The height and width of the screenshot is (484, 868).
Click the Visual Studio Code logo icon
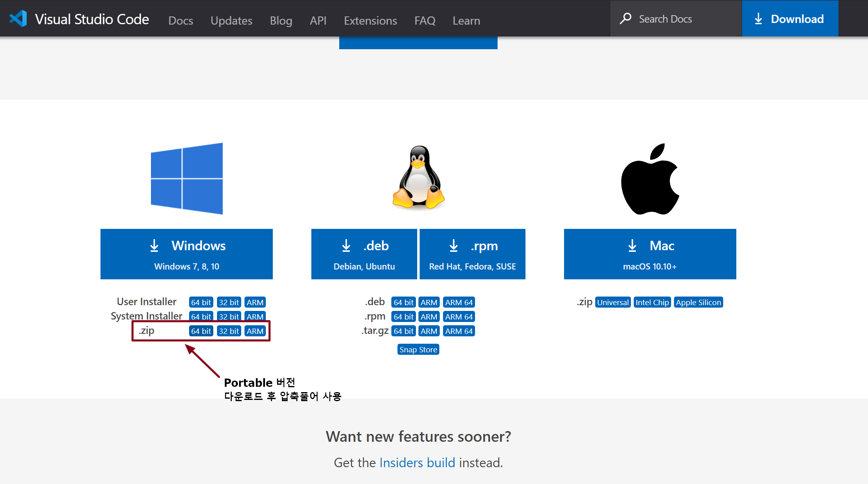coord(18,19)
